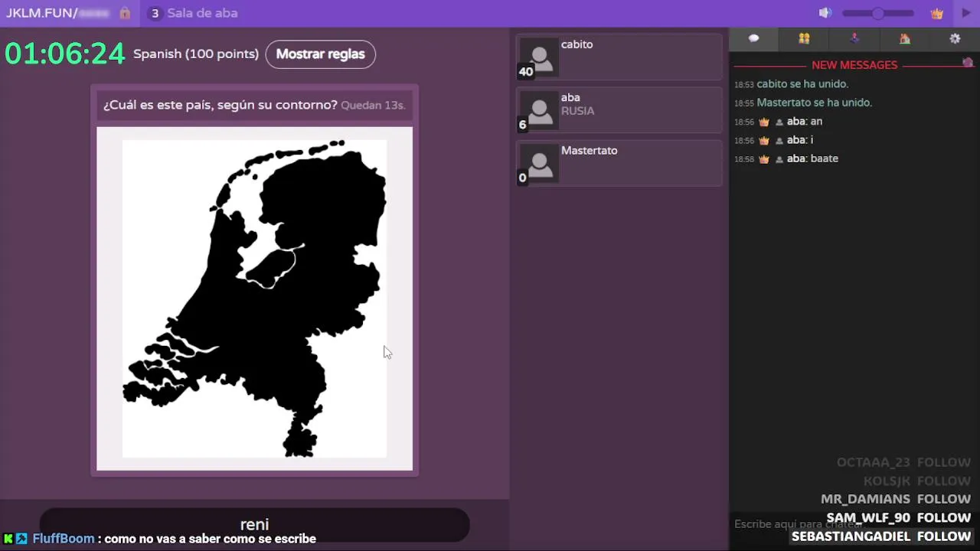
Task: Click the "MR_DAMIANS FOLLOW" alert
Action: pos(896,499)
